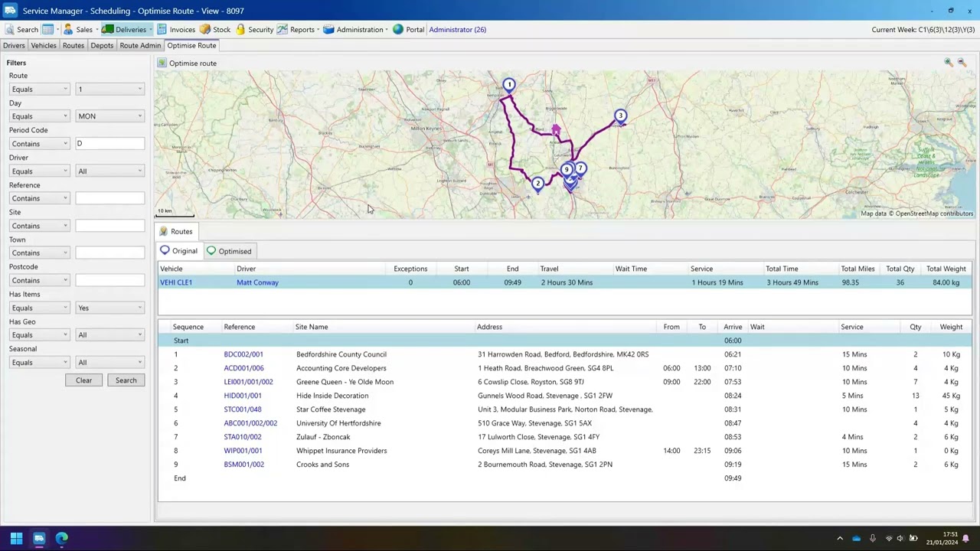Open the OneDrive cloud tray icon

click(x=856, y=539)
